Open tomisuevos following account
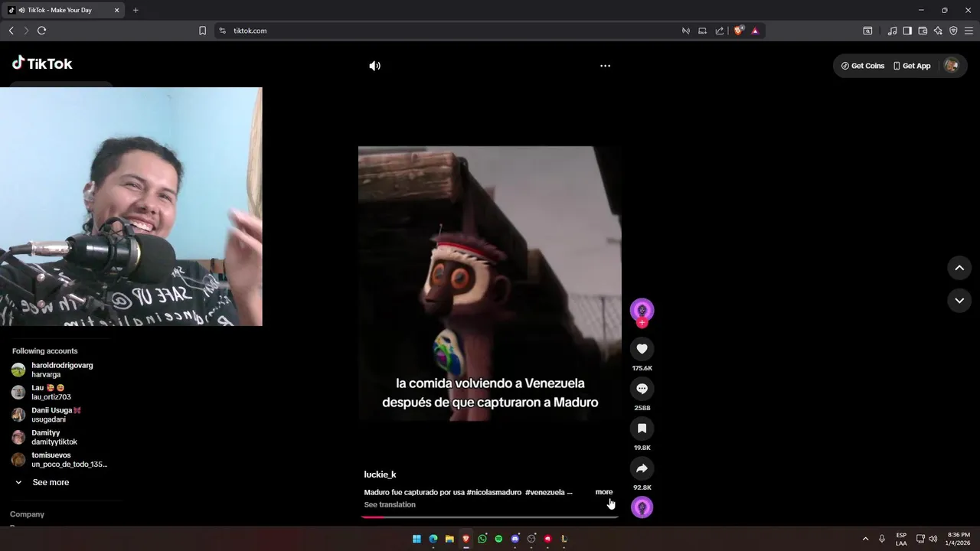Image resolution: width=980 pixels, height=551 pixels. pos(60,460)
